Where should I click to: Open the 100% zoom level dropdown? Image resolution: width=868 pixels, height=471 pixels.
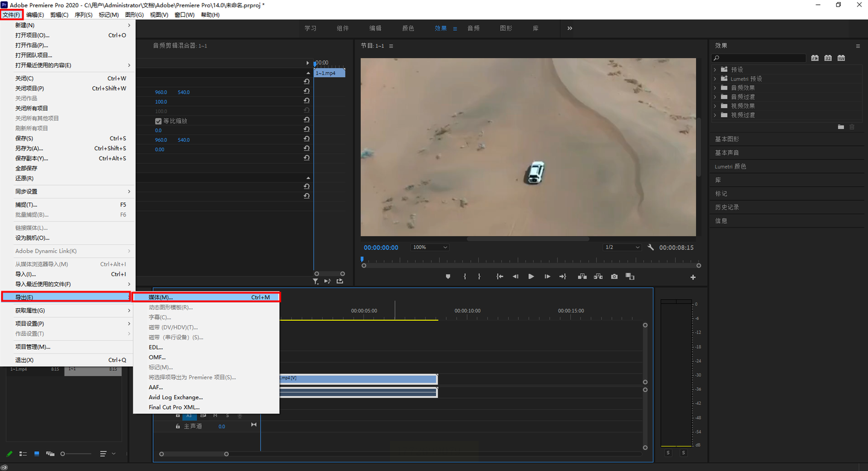point(430,247)
